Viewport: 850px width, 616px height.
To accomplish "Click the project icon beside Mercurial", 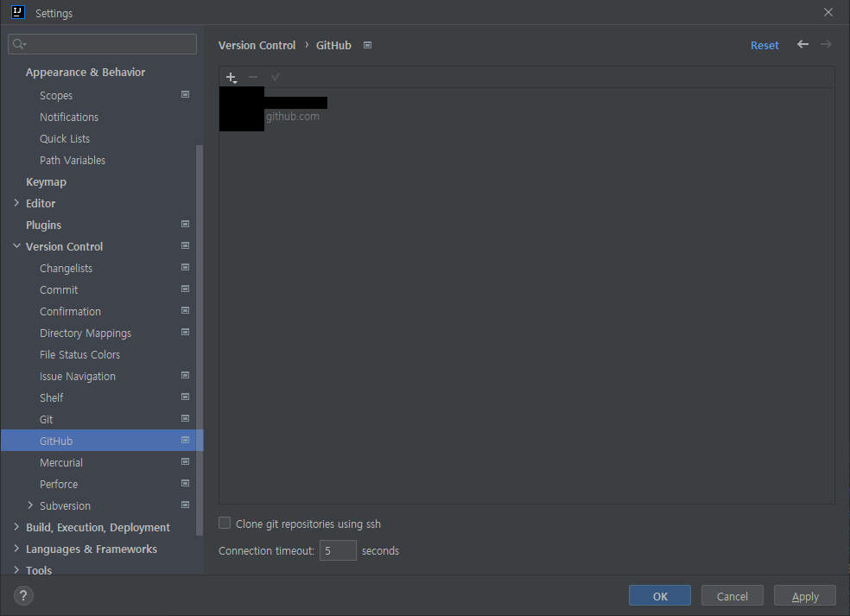I will tap(185, 461).
